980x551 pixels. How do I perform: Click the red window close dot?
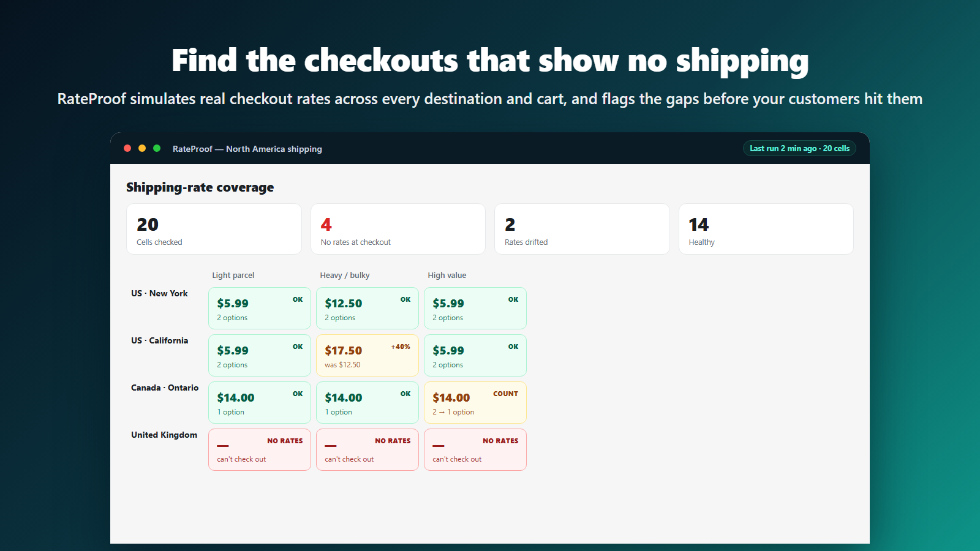click(127, 148)
